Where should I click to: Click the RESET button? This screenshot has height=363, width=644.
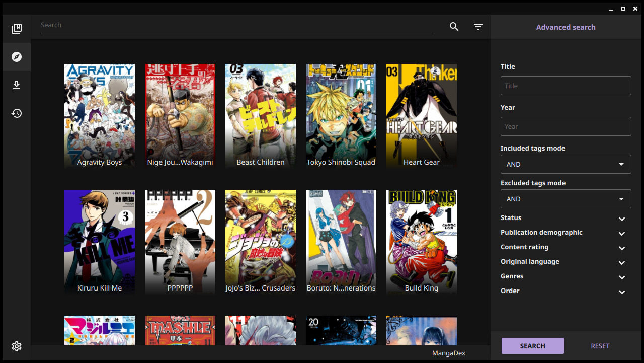coord(600,346)
